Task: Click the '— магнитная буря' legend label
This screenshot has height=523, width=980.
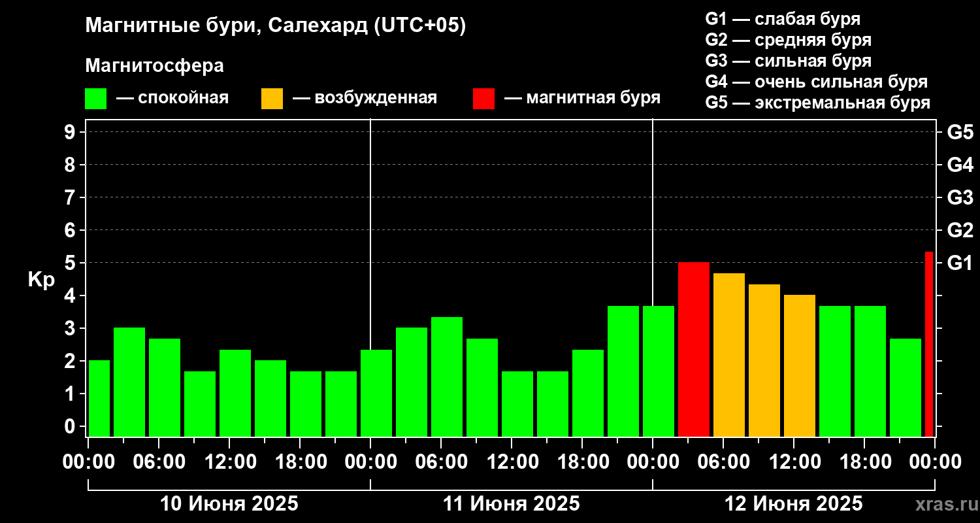Action: 583,98
